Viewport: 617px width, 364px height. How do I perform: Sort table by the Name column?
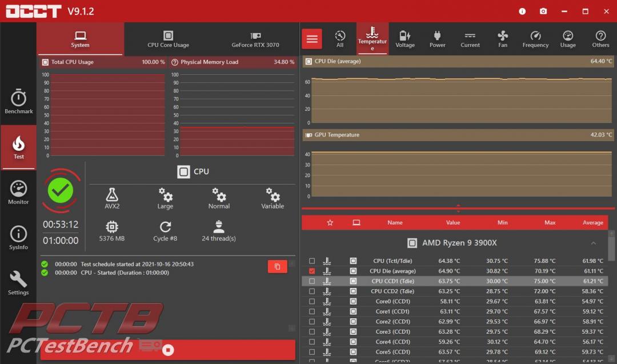[395, 223]
